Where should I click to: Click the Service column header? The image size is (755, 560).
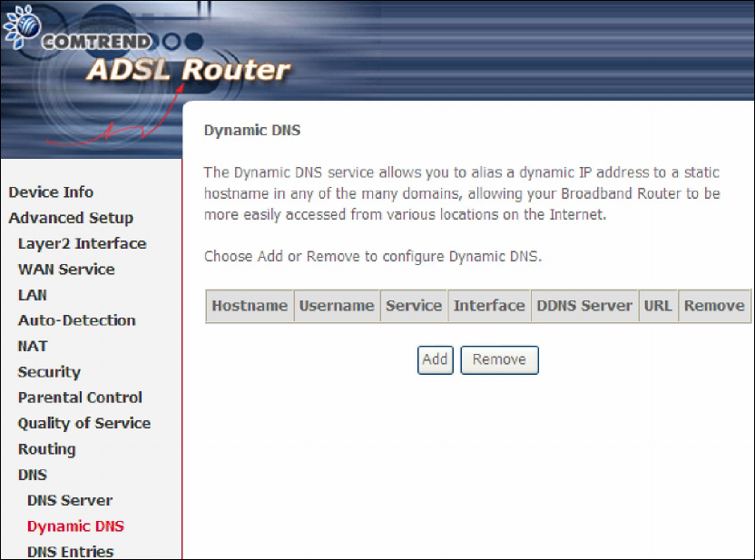tap(414, 306)
